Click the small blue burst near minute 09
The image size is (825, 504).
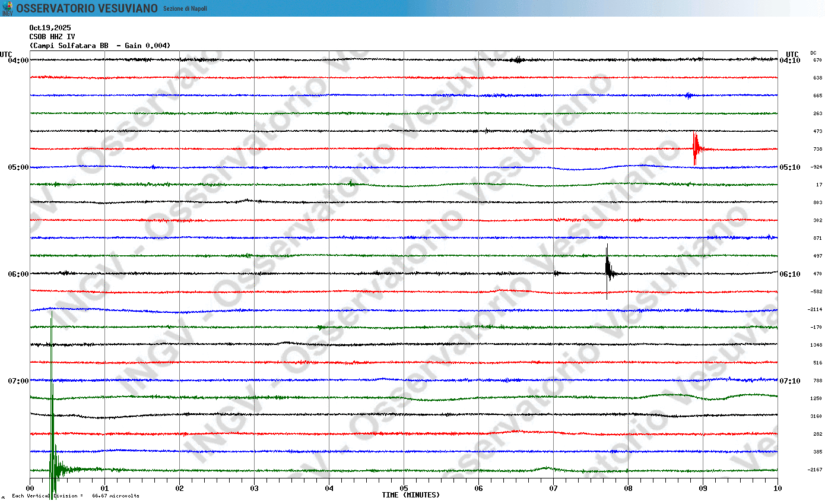point(688,96)
